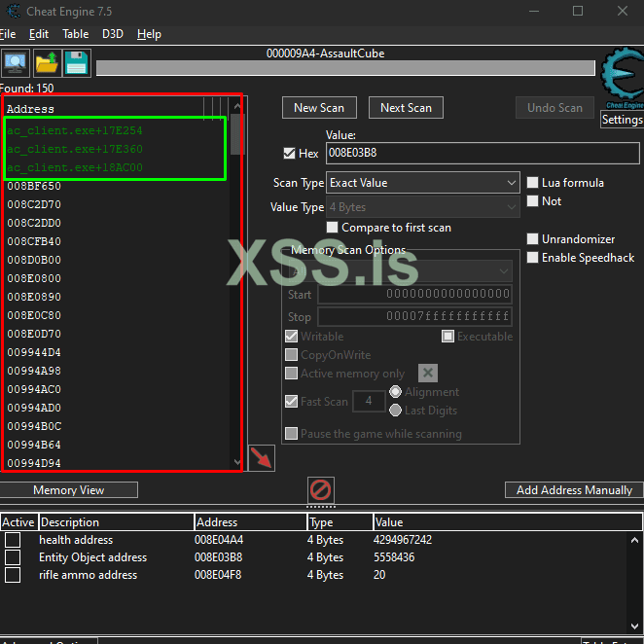The height and width of the screenshot is (644, 644).
Task: Click the Start address field
Action: [414, 294]
